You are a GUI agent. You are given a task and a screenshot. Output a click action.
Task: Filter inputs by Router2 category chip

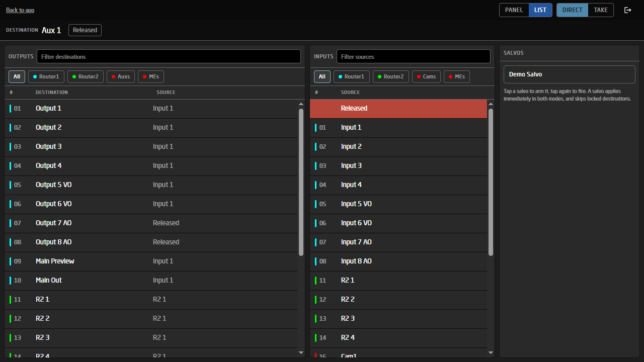click(391, 76)
